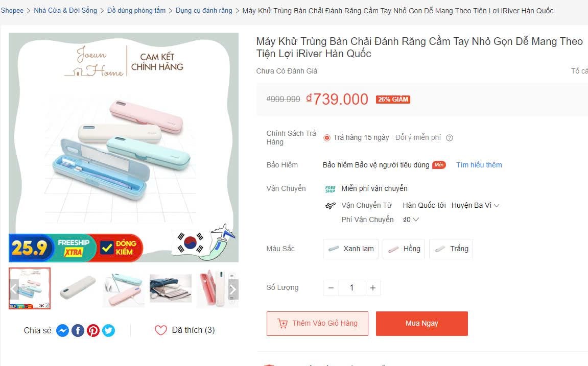Expand the Huyện Ba Vì destination dropdown
The width and height of the screenshot is (588, 366).
point(475,205)
